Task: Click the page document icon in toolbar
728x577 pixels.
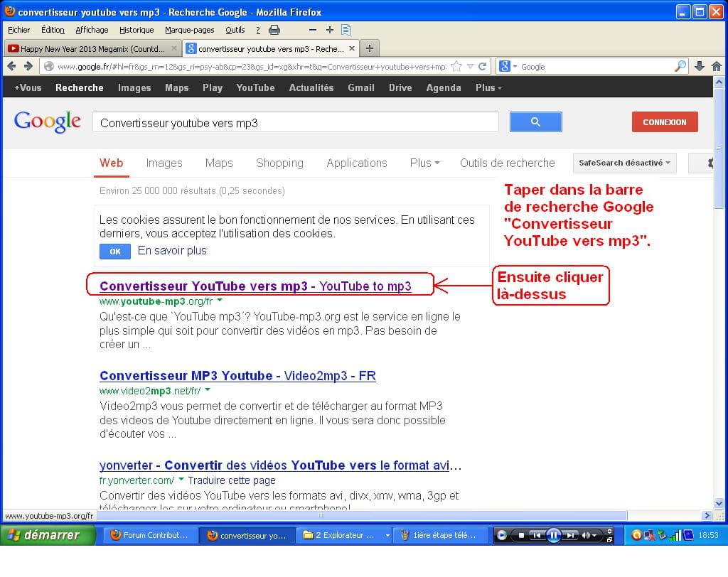Action: (346, 30)
